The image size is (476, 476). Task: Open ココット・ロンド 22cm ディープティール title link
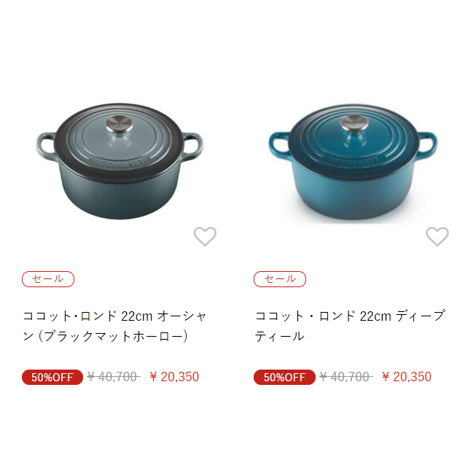(350, 326)
